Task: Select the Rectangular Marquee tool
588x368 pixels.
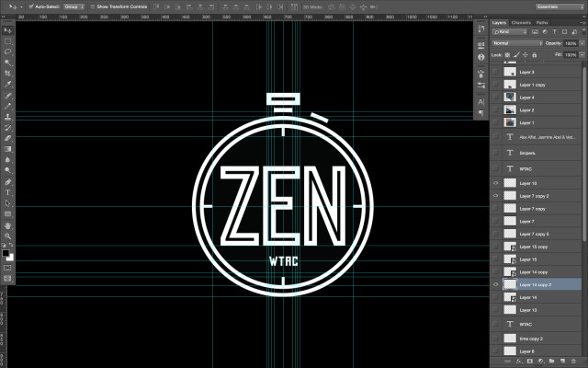Action: (x=7, y=40)
